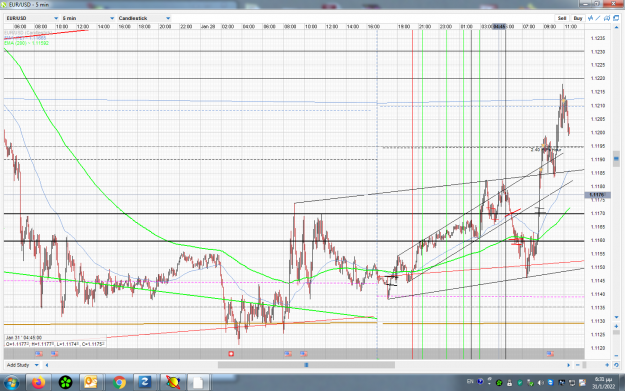625x391 pixels.
Task: Open Google Chrome from the taskbar
Action: pos(119,383)
